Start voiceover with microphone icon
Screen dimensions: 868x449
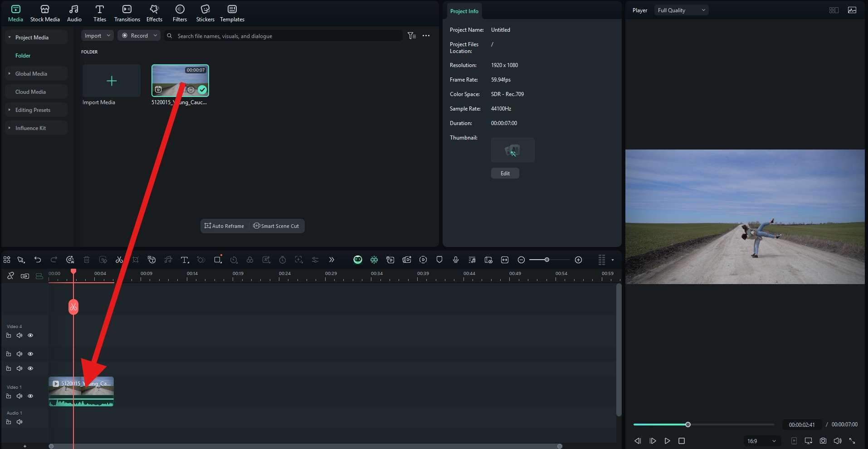tap(456, 260)
